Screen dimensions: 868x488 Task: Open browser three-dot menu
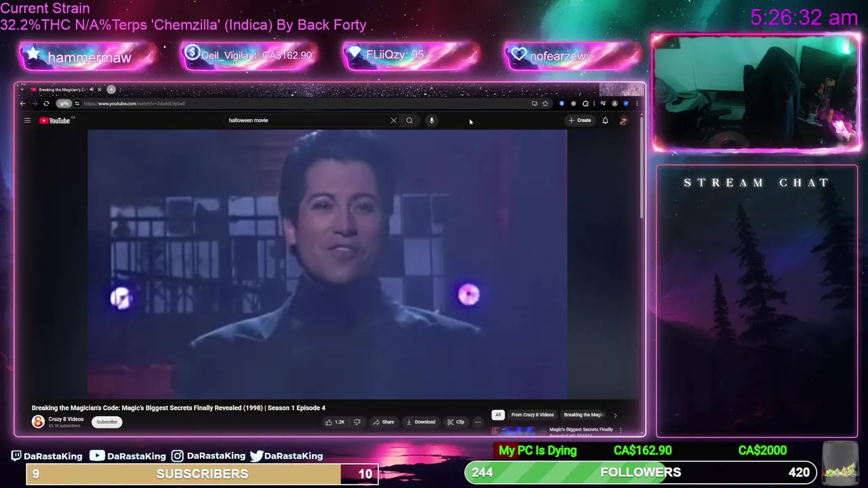pos(636,104)
